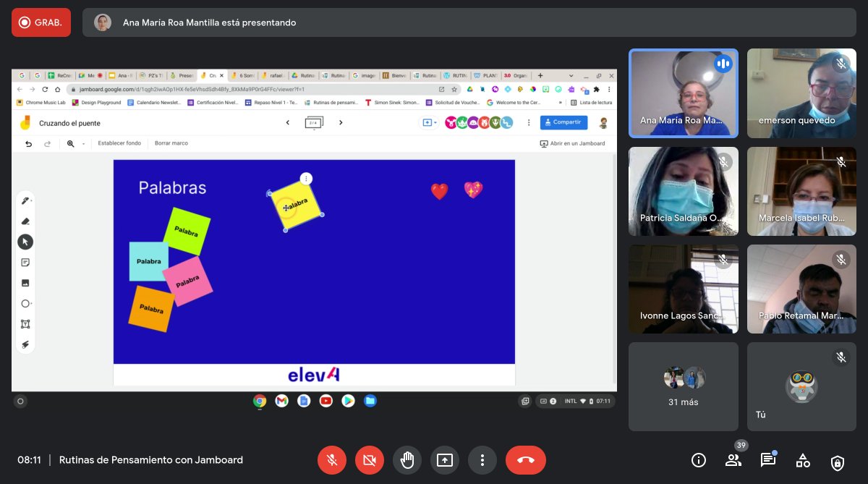Click Abrir en un Jamboard
The image size is (868, 484).
tap(573, 143)
